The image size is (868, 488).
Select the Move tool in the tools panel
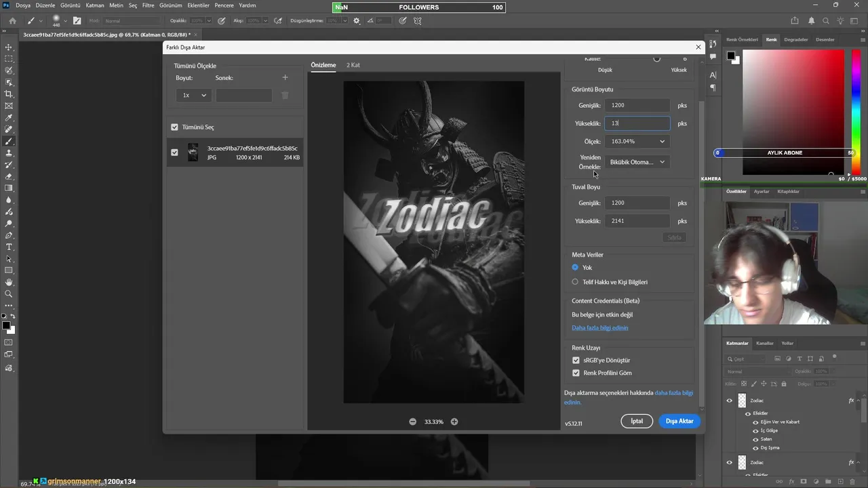click(x=9, y=47)
